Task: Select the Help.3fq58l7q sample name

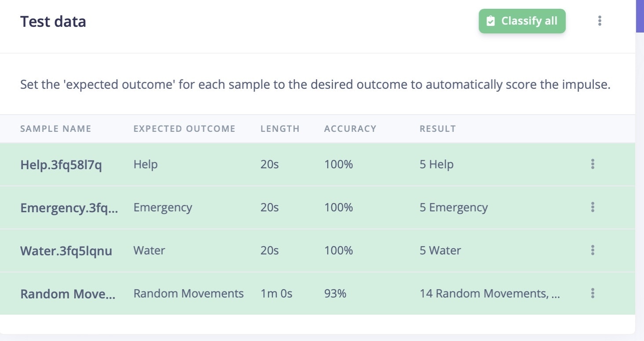Action: coord(61,165)
